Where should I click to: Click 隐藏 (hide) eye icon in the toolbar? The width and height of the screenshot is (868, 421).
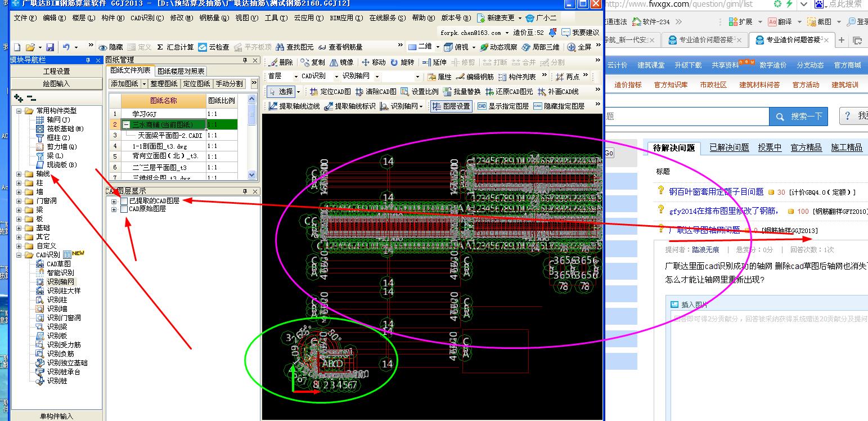pos(111,47)
